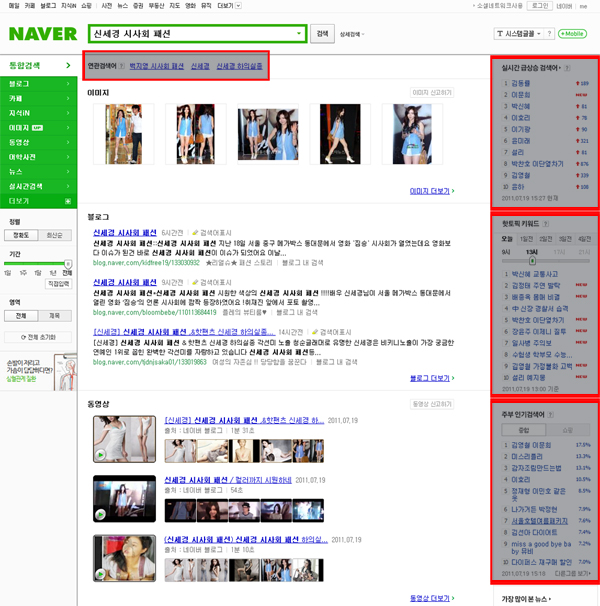Screen dimensions: 600x606
Task: Click the arrow on sidebar 지식iN row
Action: point(68,113)
